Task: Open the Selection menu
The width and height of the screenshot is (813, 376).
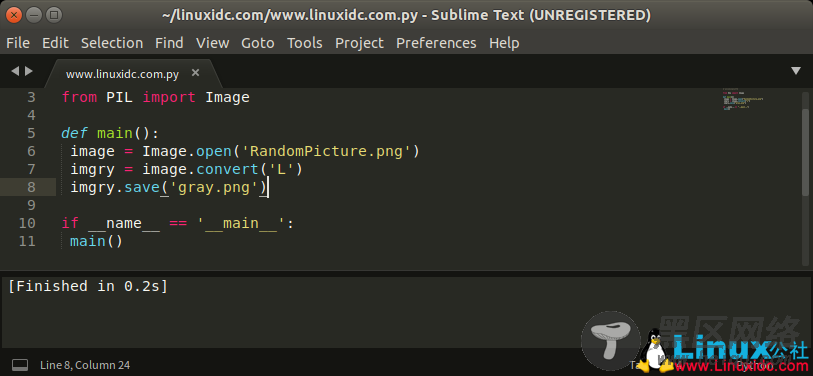Action: tap(112, 43)
